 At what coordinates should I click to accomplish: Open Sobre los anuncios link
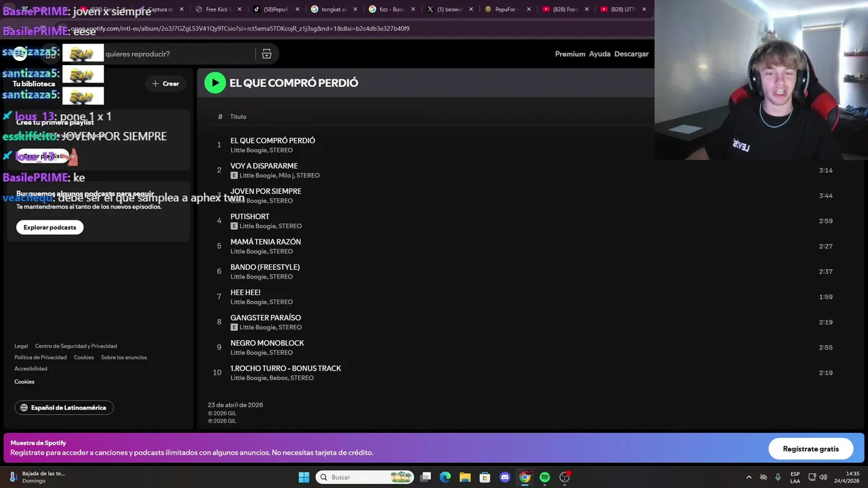(x=124, y=358)
